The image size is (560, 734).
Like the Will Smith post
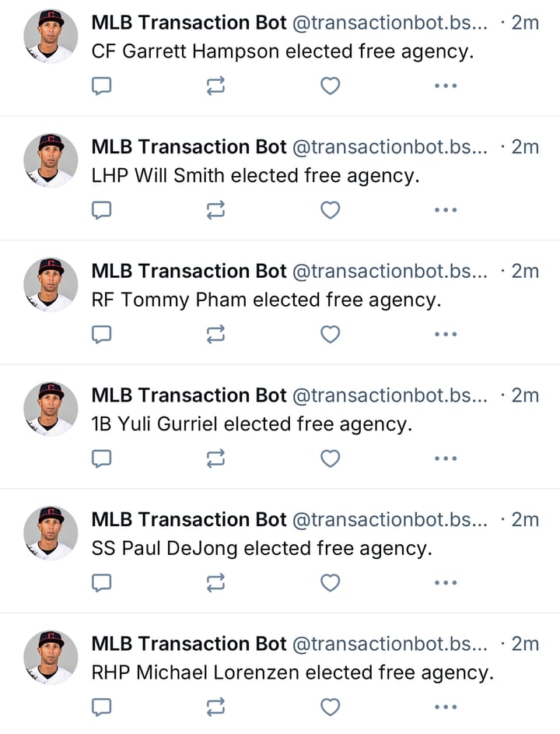(330, 209)
